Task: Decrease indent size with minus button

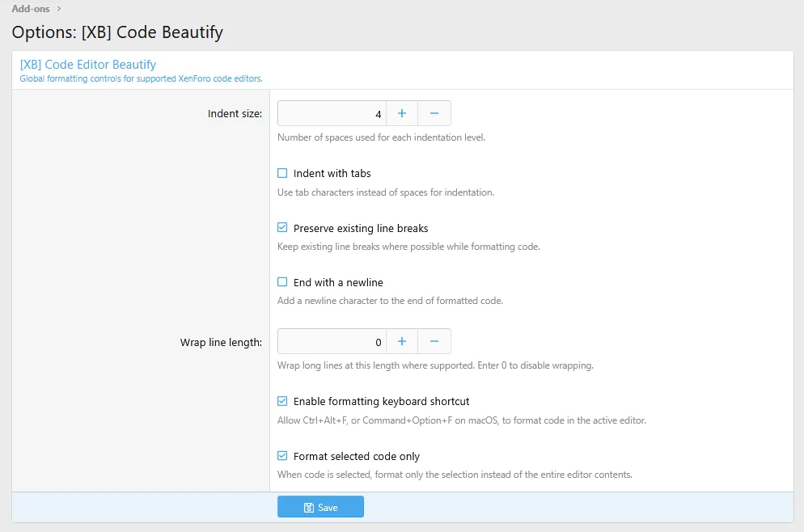Action: pyautogui.click(x=434, y=113)
